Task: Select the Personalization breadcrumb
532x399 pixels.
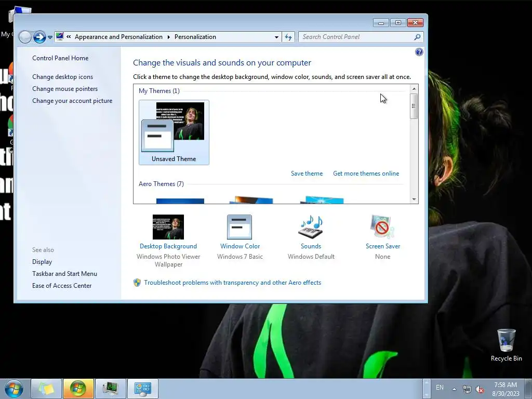Action: pos(195,37)
